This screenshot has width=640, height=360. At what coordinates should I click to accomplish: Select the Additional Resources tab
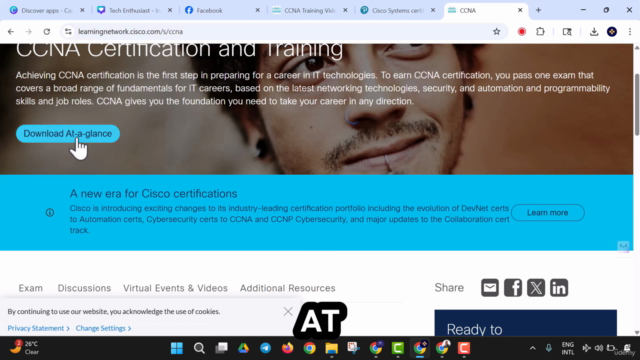[288, 288]
